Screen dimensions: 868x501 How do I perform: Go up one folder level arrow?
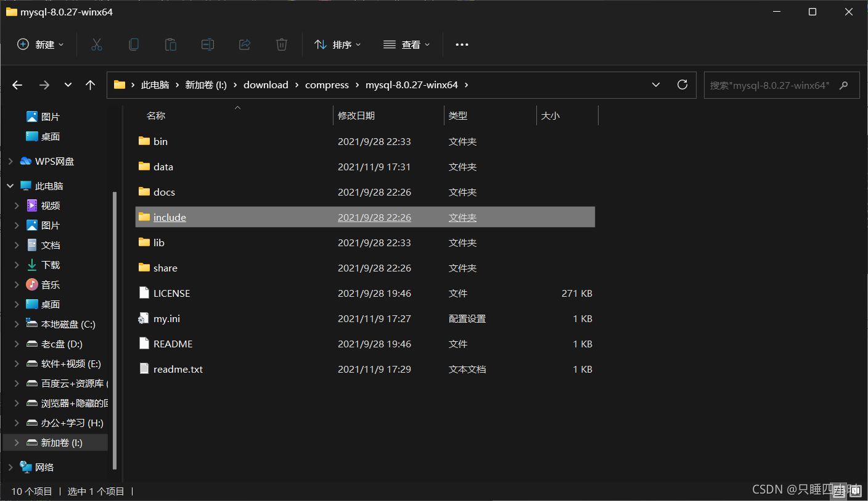point(91,85)
